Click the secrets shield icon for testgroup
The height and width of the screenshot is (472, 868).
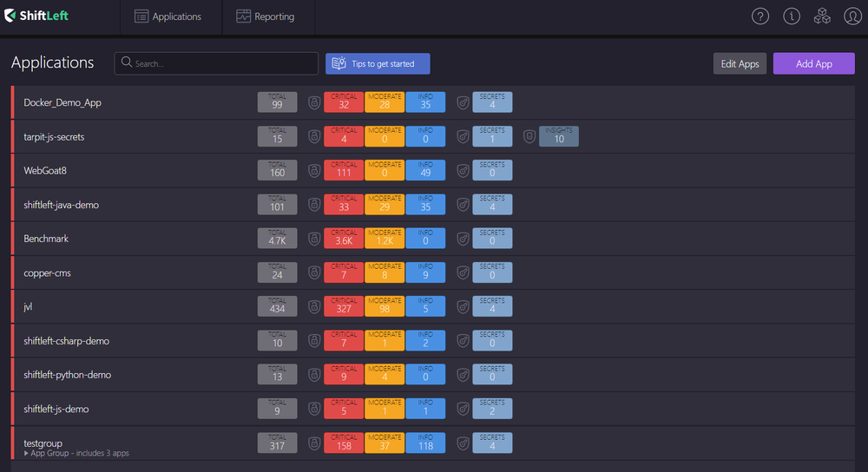point(463,442)
